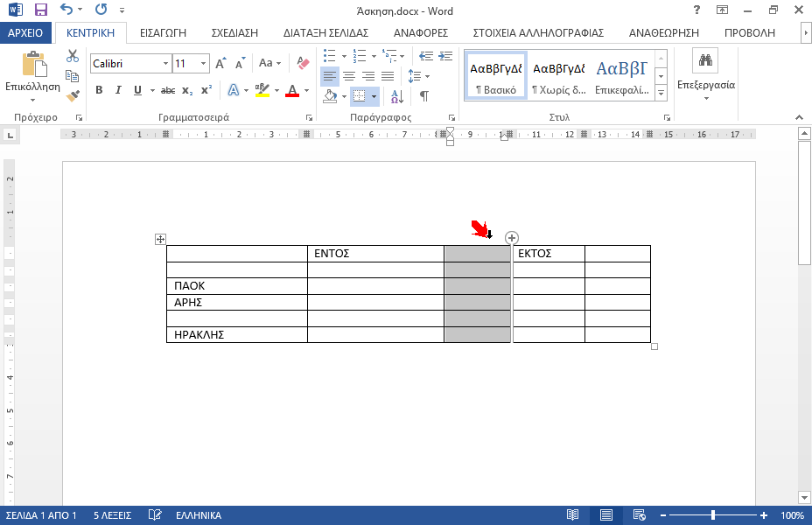Screen dimensions: 812x525
Task: Apply the Χωρίς δ... no spacing style
Action: click(x=559, y=75)
